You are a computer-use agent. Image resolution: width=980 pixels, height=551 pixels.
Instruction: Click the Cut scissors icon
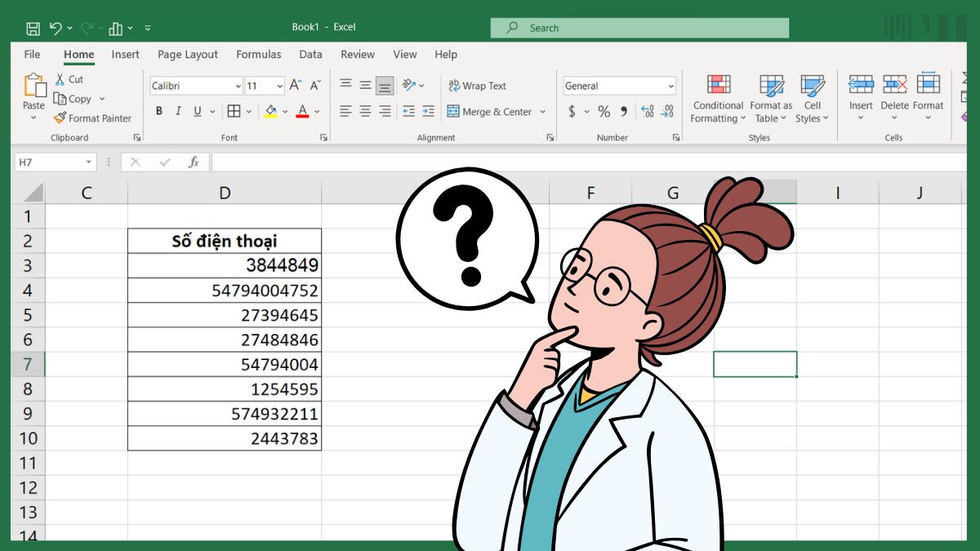point(60,79)
